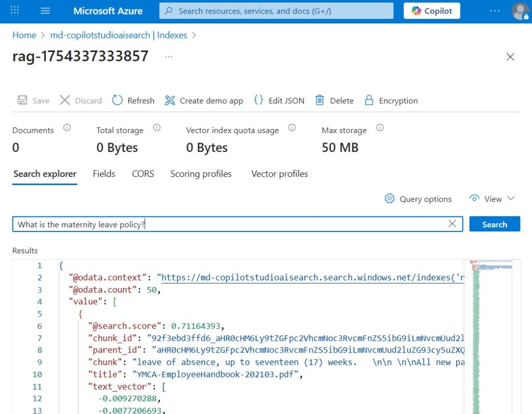Select the "@search.score" value 0.71164393

click(x=196, y=326)
